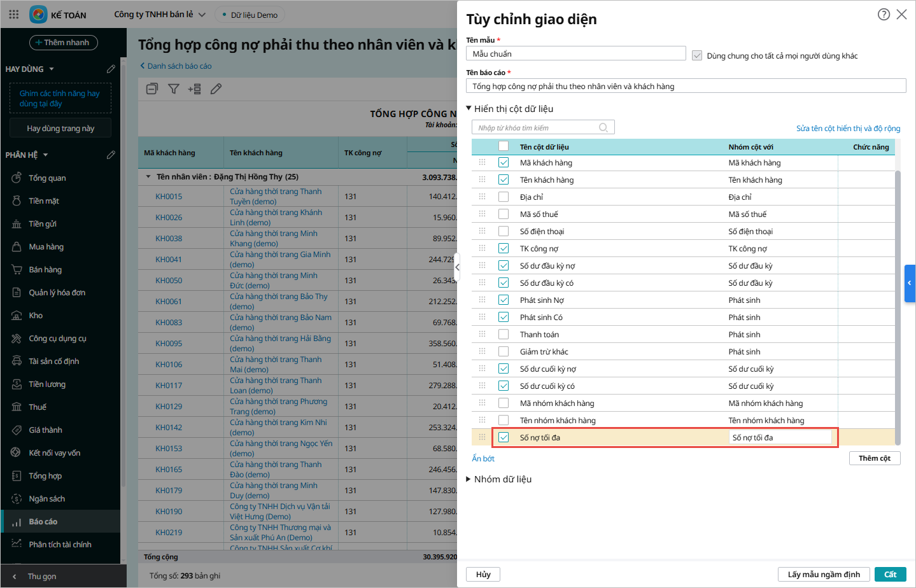
Task: Click the filter funnel icon in report toolbar
Action: click(173, 89)
